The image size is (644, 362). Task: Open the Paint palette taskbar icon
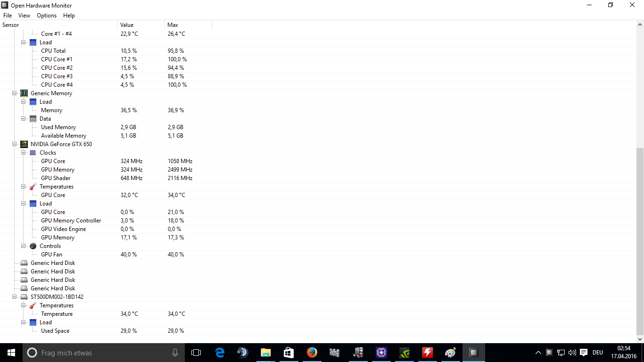(x=450, y=353)
